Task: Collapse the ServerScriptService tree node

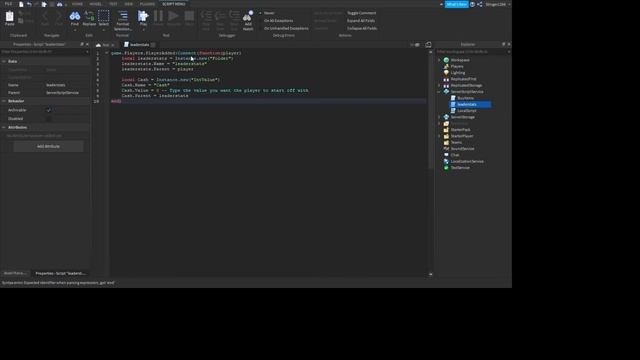Action: tap(440, 92)
